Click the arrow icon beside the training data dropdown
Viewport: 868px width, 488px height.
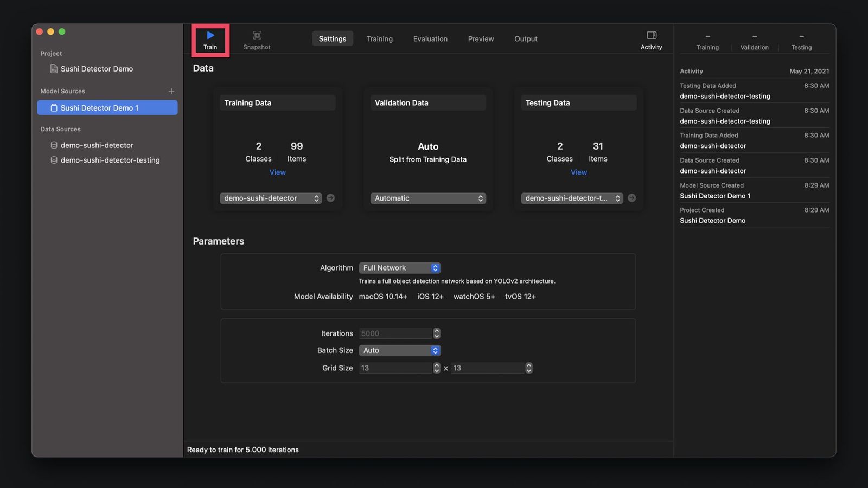point(330,198)
